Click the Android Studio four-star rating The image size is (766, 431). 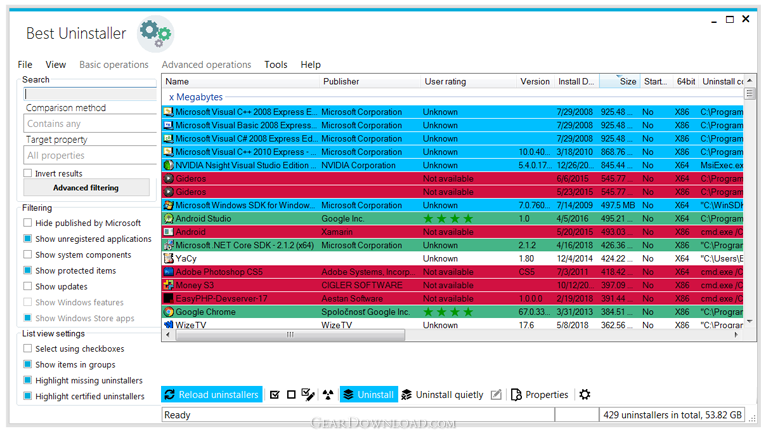pos(448,218)
